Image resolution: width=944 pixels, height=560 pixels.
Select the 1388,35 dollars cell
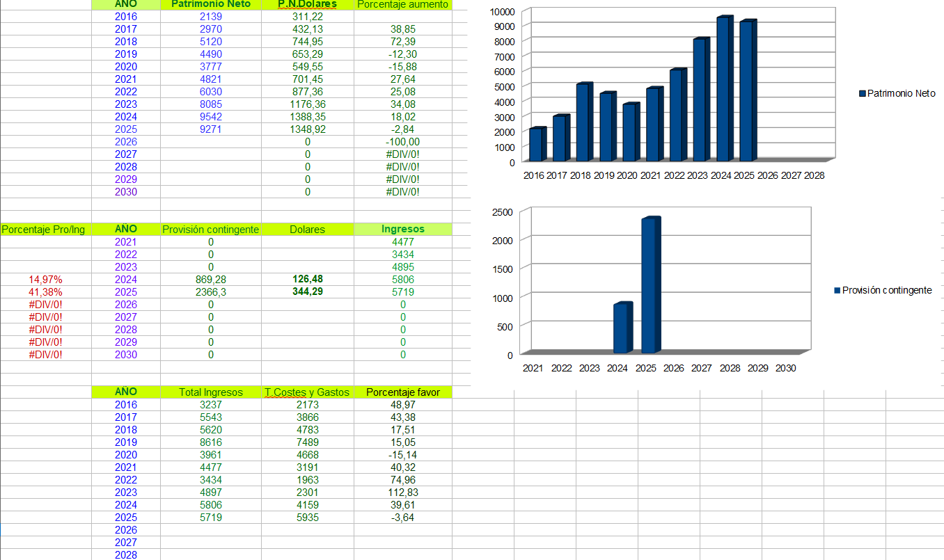[308, 117]
